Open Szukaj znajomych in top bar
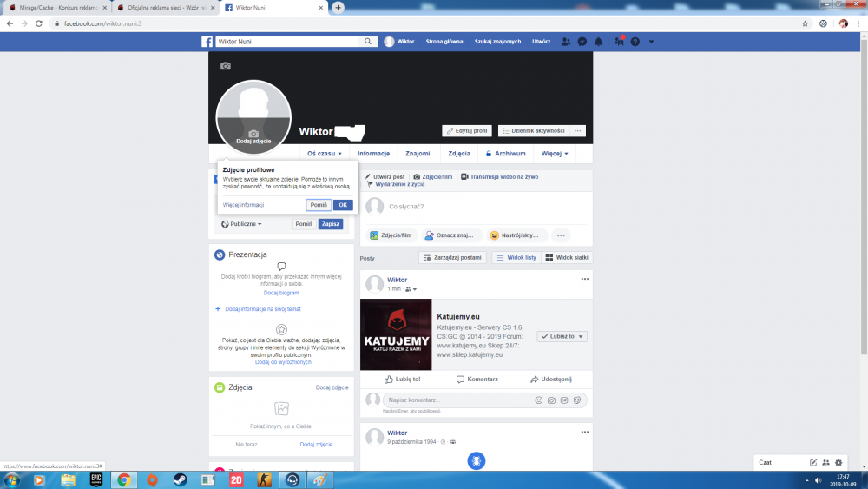 click(497, 42)
